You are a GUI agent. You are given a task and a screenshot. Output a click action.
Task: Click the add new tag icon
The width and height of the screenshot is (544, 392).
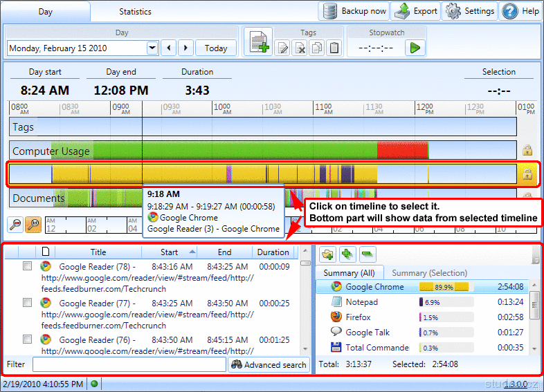pos(260,43)
